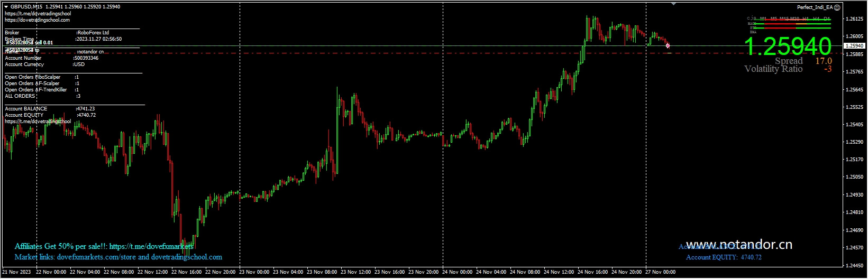Click the one-click trading triangle beside GBPUSD,M15
Viewport: 868px width, 279px height.
[x=6, y=7]
